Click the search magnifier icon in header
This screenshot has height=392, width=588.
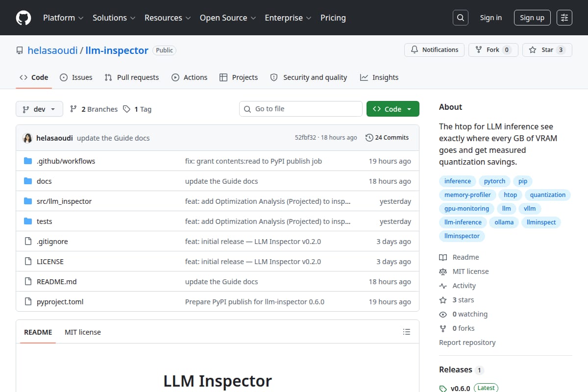460,18
